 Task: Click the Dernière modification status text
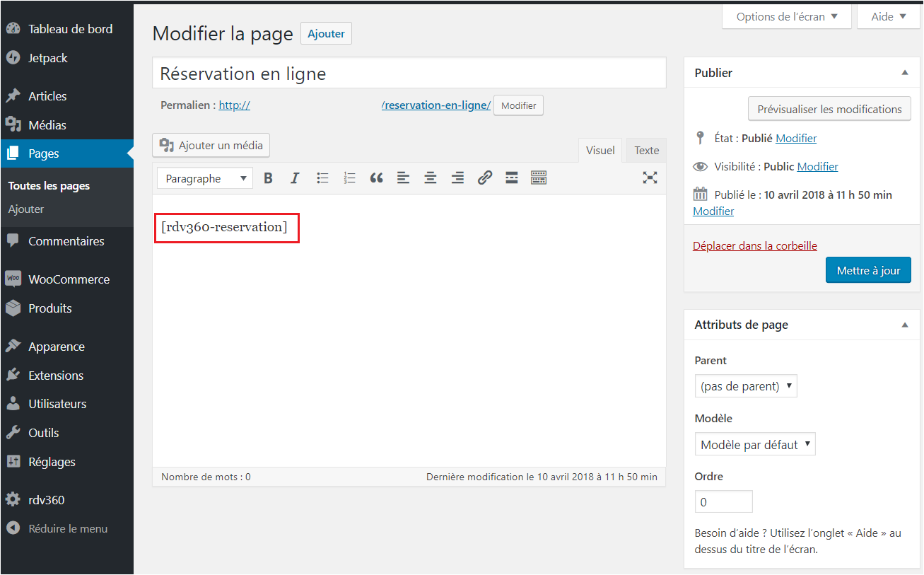pos(542,477)
